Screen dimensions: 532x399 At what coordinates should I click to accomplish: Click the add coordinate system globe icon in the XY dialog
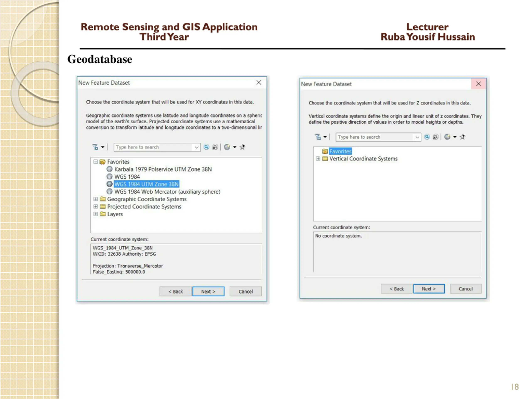point(227,147)
